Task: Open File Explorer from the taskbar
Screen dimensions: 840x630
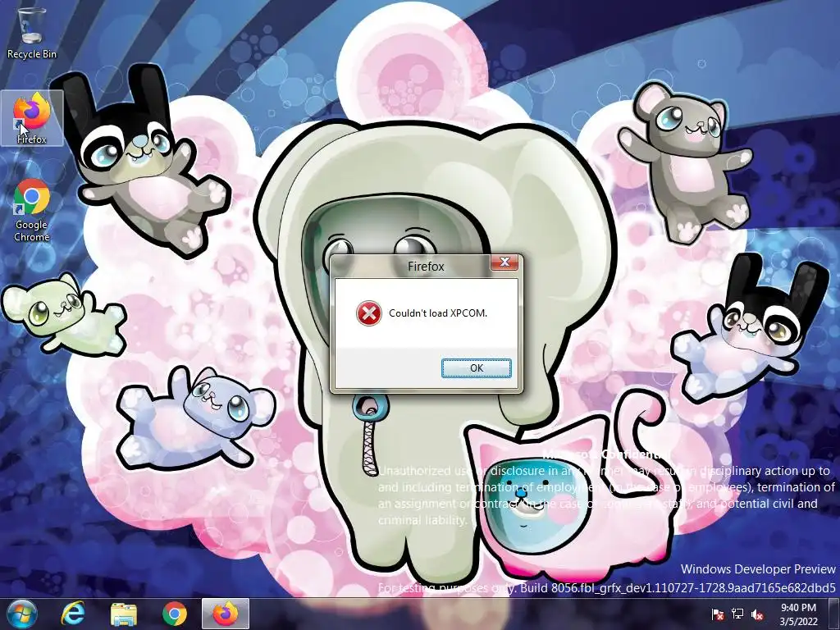Action: [x=124, y=614]
